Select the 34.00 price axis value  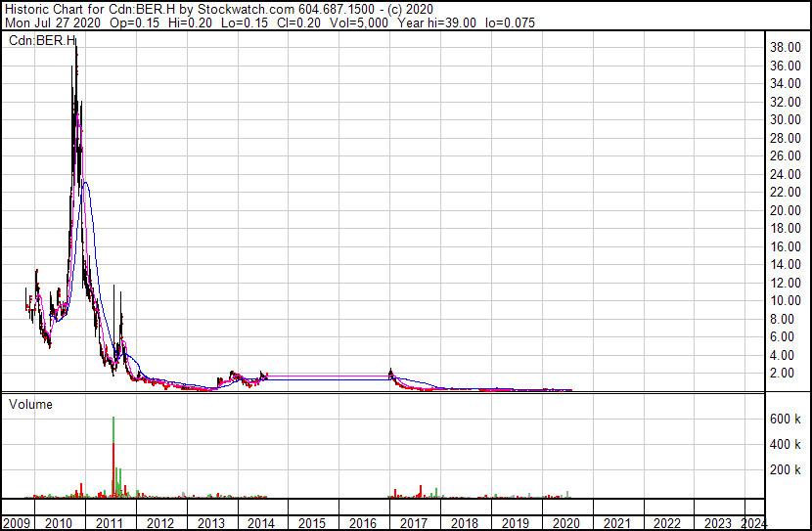786,84
